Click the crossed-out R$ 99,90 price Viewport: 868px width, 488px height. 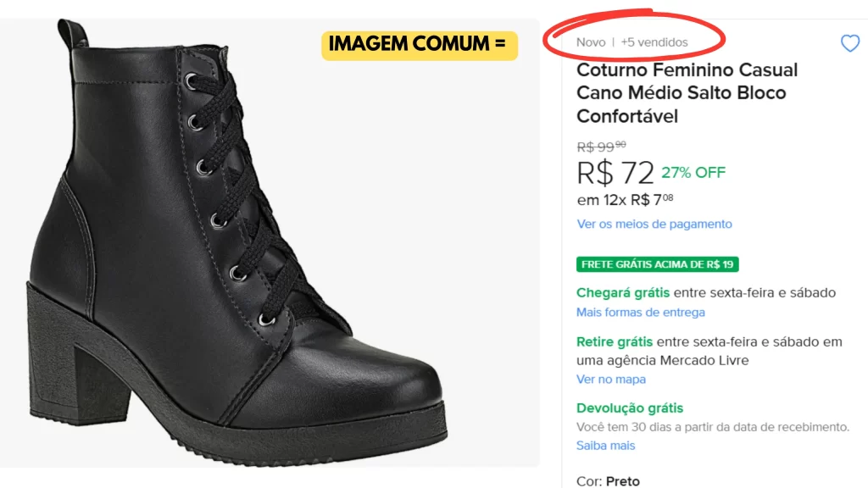(601, 146)
